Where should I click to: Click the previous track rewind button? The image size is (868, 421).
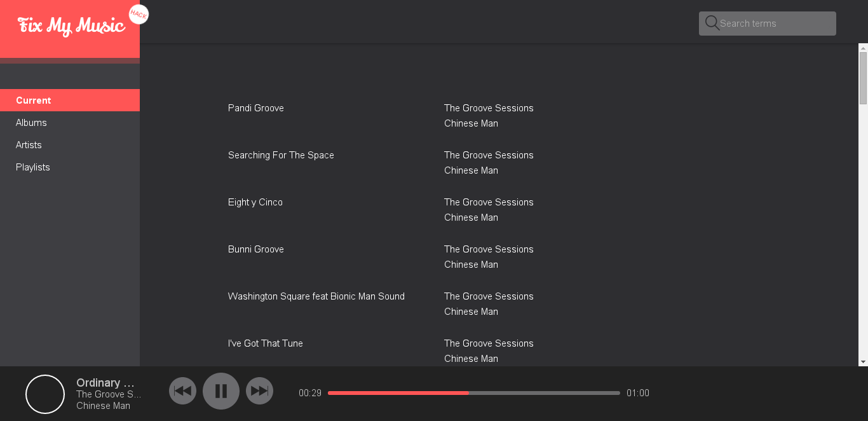(183, 390)
